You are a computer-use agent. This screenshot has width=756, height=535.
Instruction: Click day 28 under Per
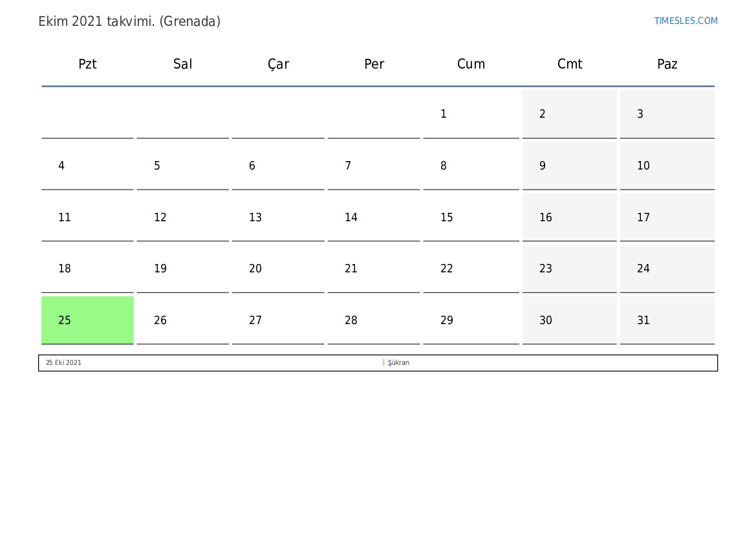[x=374, y=320]
